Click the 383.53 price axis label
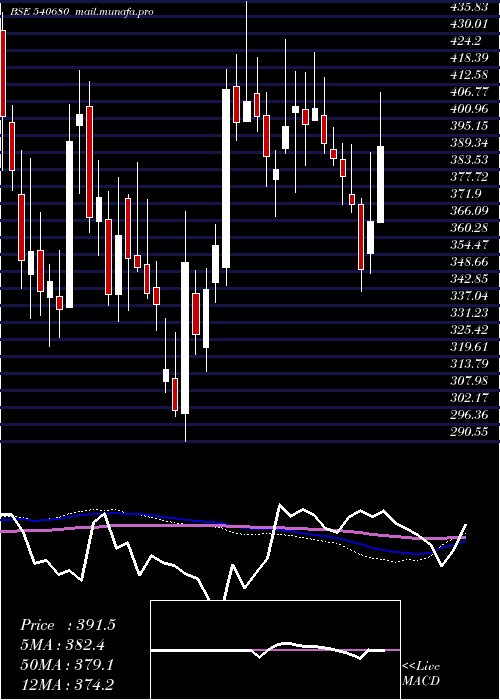The width and height of the screenshot is (500, 700). click(468, 160)
